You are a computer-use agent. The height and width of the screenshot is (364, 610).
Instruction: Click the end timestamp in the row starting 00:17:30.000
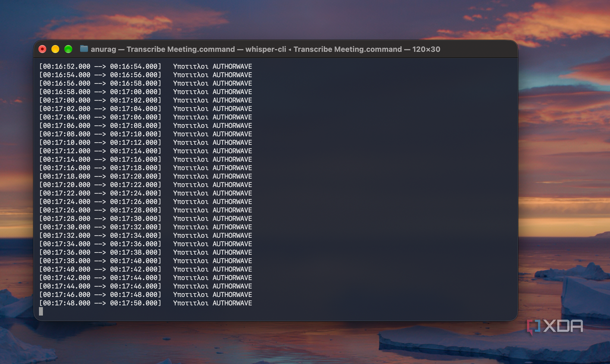pos(134,227)
